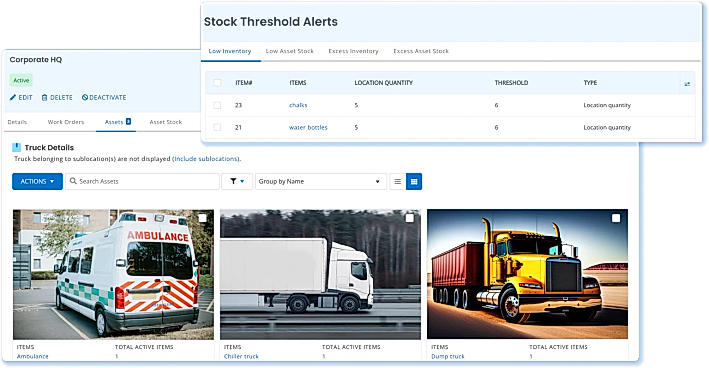Expand the Group by Name dropdown

pos(321,181)
